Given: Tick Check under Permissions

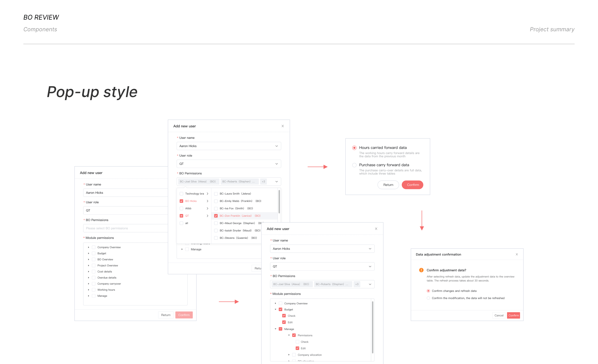Looking at the screenshot, I should coord(297,342).
